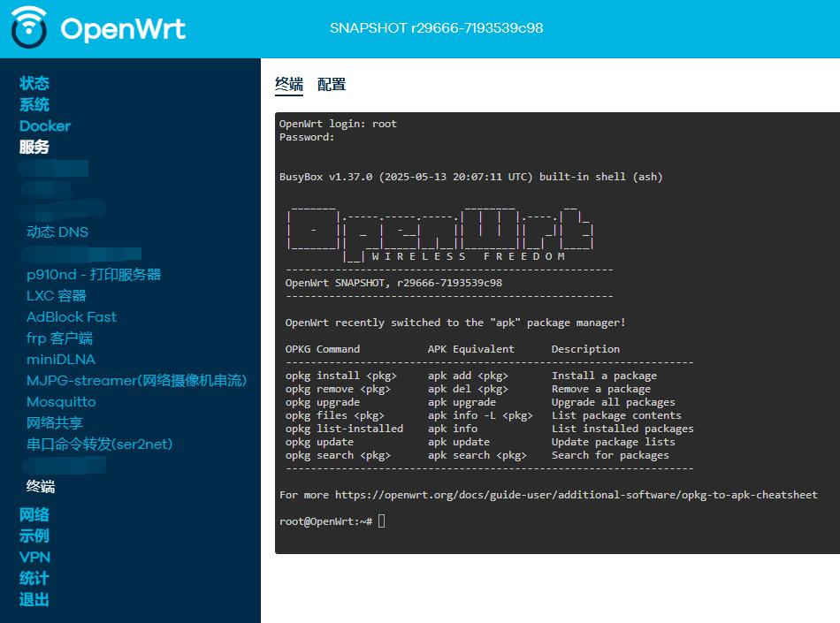Open p910nd - 打印服务器 page
This screenshot has height=623, width=840.
pyautogui.click(x=94, y=275)
